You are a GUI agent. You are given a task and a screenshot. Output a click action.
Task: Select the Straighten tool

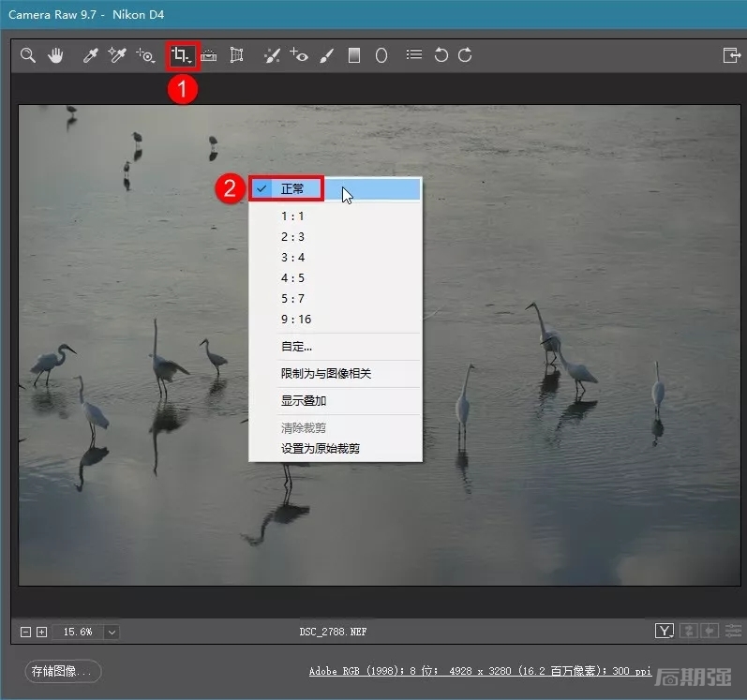[209, 55]
